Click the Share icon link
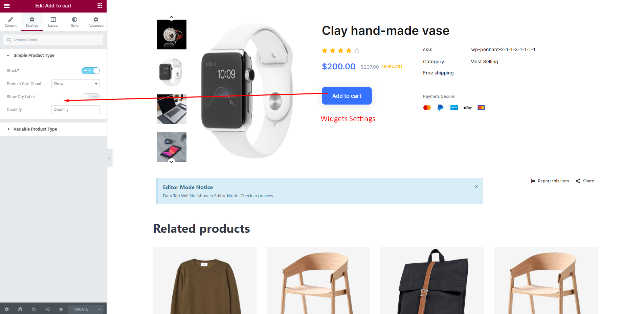This screenshot has width=644, height=314. point(585,181)
